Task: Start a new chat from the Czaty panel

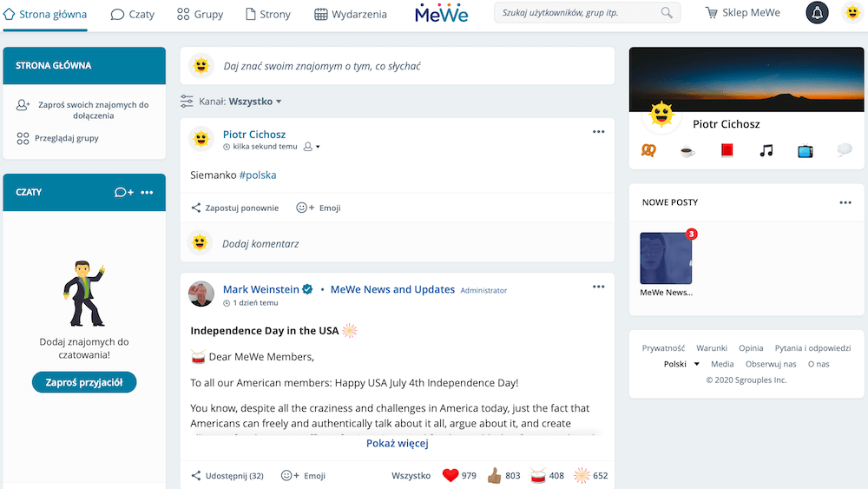Action: 124,192
